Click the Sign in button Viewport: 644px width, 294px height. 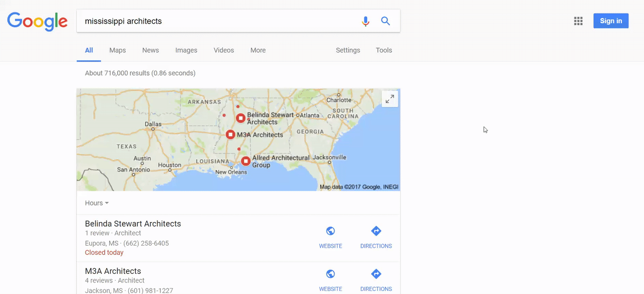611,21
